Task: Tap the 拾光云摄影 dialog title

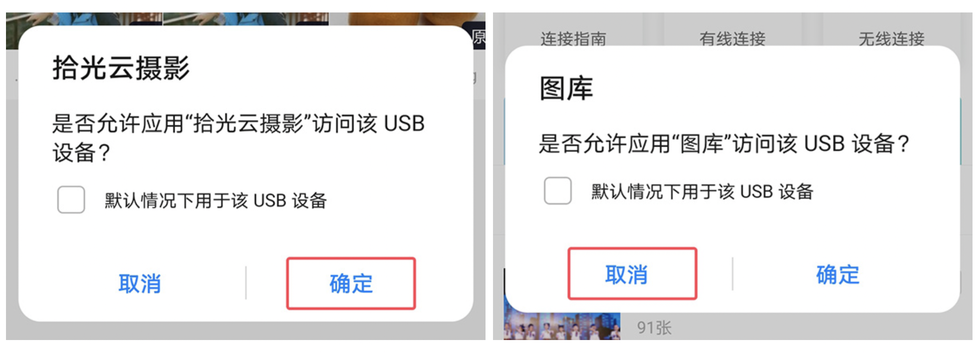Action: [x=121, y=68]
